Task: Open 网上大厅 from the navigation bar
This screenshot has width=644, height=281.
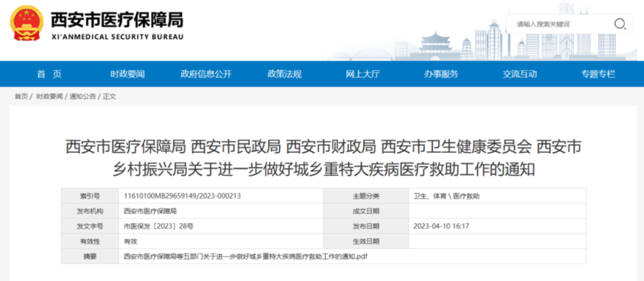Action: click(x=362, y=74)
